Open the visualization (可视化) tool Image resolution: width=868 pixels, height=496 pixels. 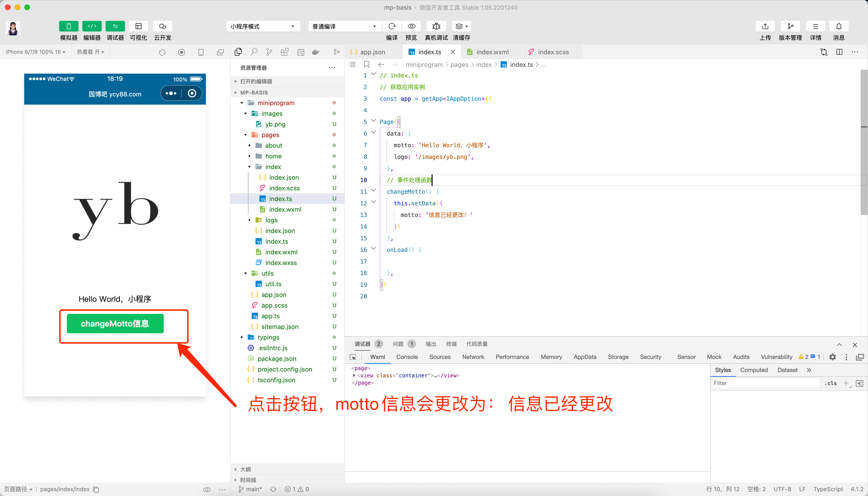138,26
